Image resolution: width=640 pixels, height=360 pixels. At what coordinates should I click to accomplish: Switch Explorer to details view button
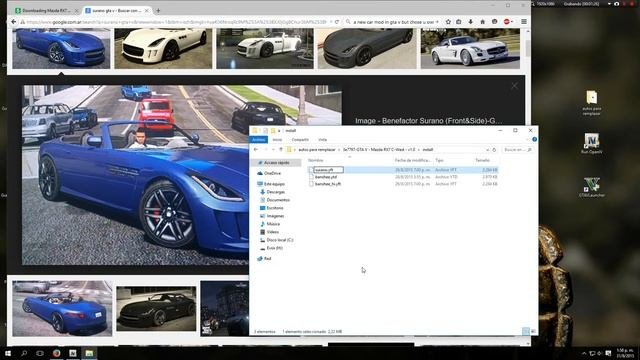526,331
